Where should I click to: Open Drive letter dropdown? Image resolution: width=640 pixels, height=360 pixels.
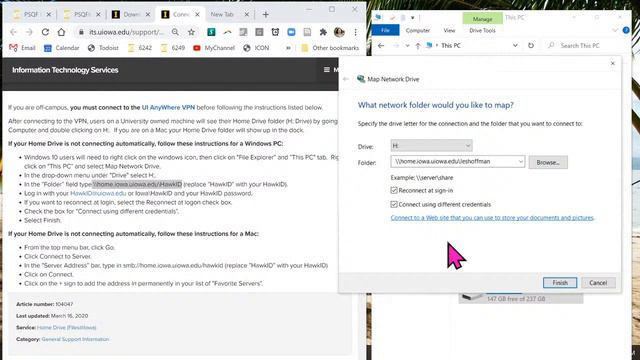coord(431,145)
